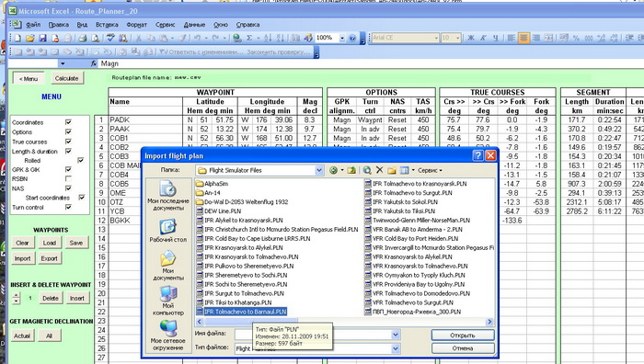The height and width of the screenshot is (364, 644).
Task: Toggle Italic formatting (К)
Action: (483, 38)
